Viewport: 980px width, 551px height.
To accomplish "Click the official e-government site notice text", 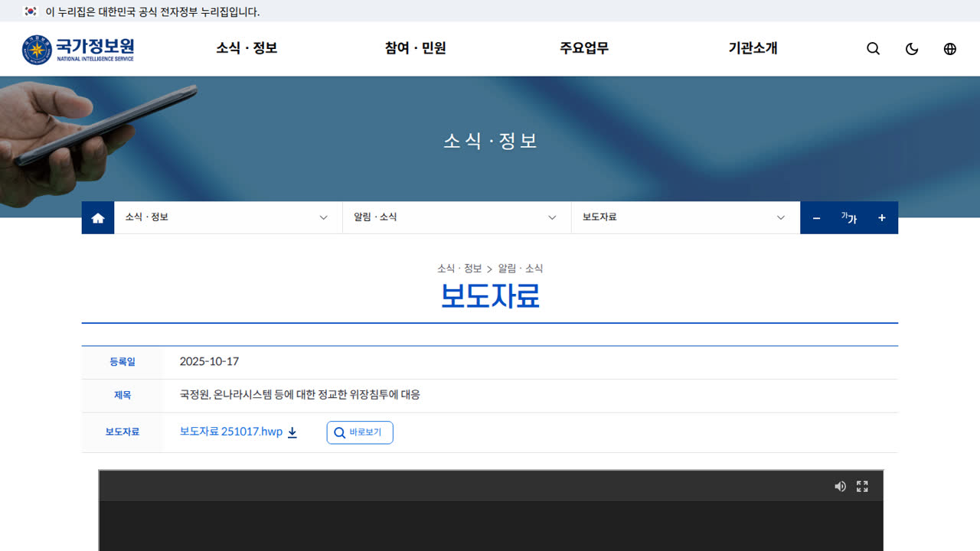I will (153, 11).
